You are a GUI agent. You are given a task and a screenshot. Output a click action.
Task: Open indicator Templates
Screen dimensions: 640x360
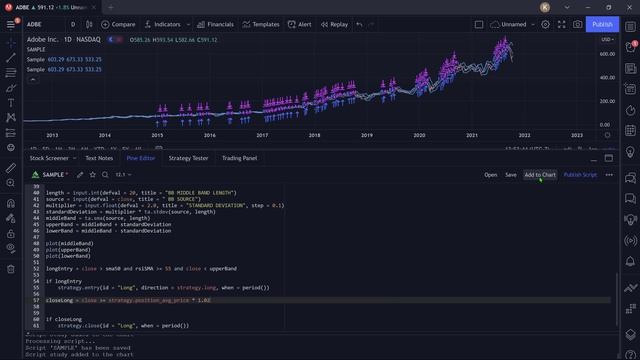tap(261, 24)
